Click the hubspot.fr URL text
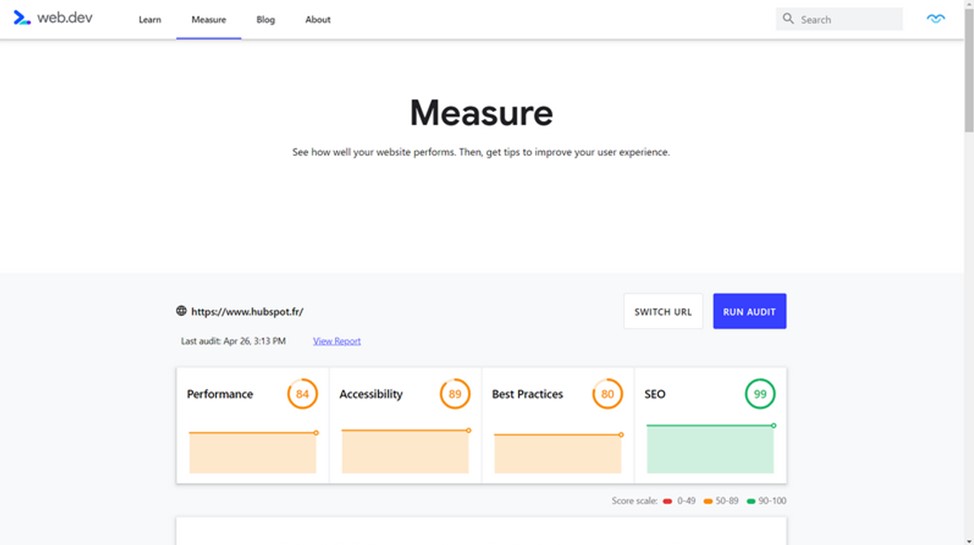Image resolution: width=974 pixels, height=545 pixels. pos(247,312)
